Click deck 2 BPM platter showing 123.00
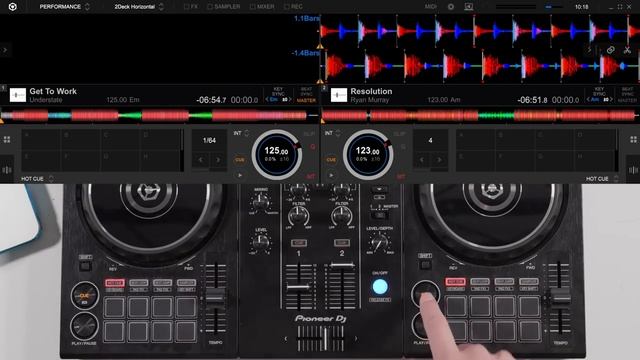The height and width of the screenshot is (360, 640). point(368,154)
